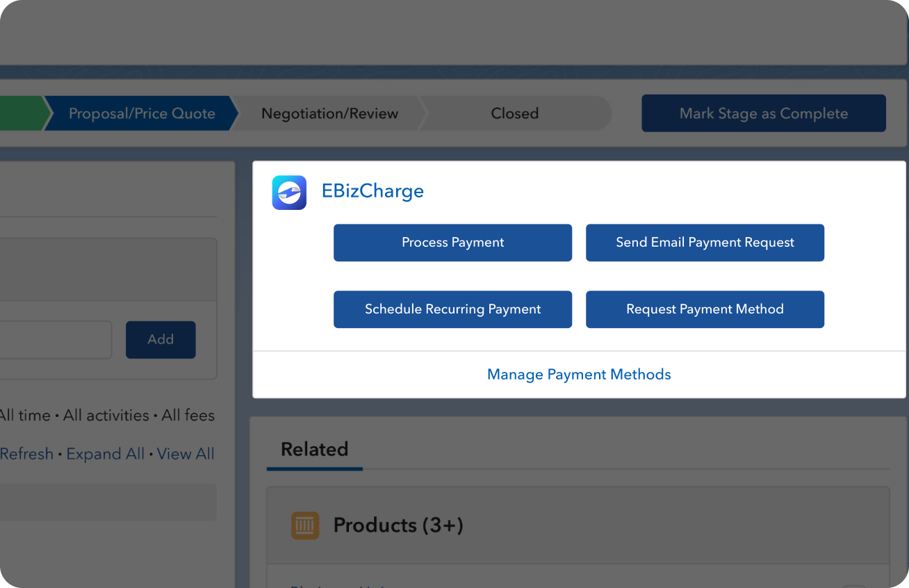Image resolution: width=909 pixels, height=588 pixels.
Task: Open the EBizCharge title link
Action: pyautogui.click(x=372, y=191)
